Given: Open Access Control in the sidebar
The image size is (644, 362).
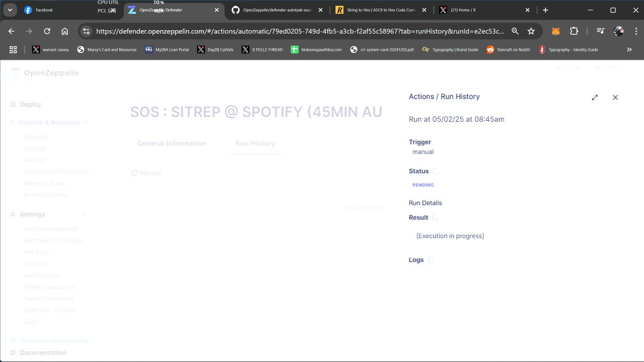Looking at the screenshot, I should [x=46, y=195].
